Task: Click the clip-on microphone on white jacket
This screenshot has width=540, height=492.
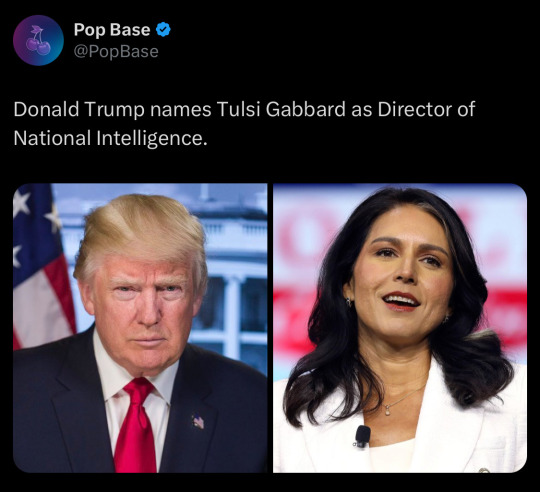Action: click(x=362, y=436)
